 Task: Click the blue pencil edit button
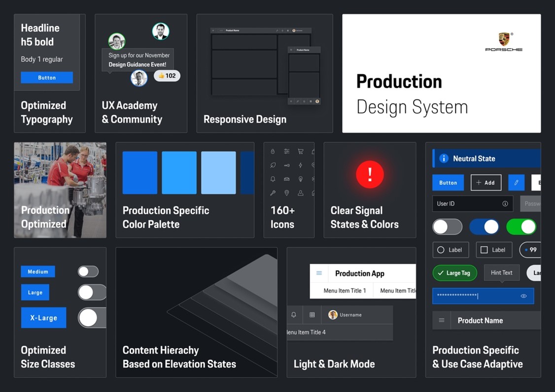click(517, 183)
